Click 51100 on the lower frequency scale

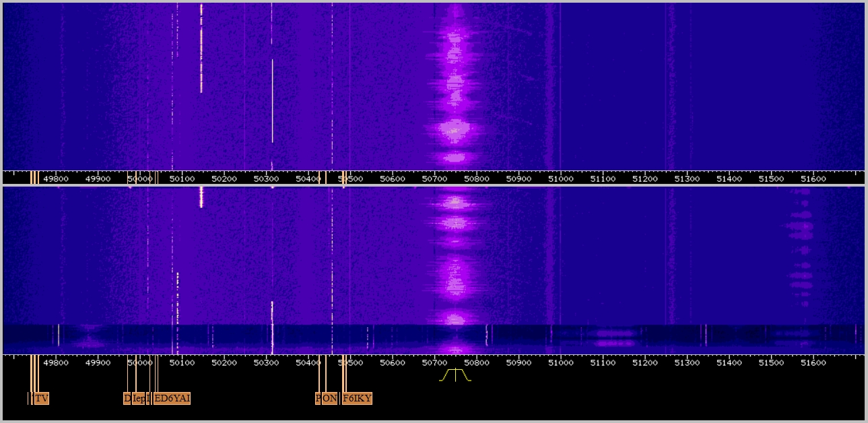(x=603, y=362)
